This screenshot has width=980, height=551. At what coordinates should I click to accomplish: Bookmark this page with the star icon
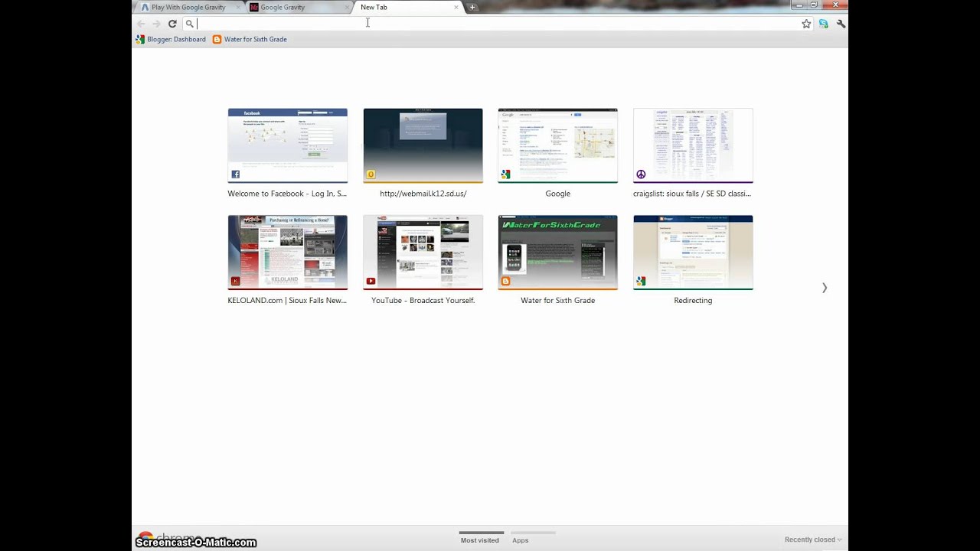tap(806, 24)
